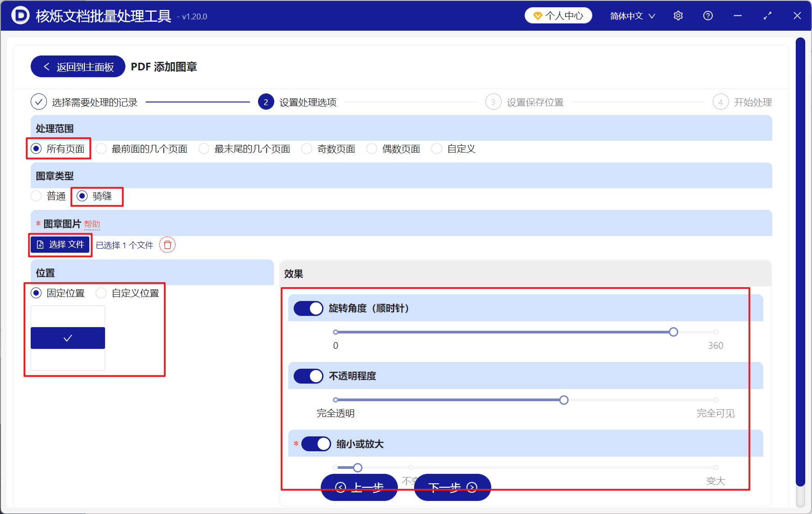This screenshot has width=812, height=514.
Task: Click the file icon inside 选择文件 button
Action: point(41,244)
